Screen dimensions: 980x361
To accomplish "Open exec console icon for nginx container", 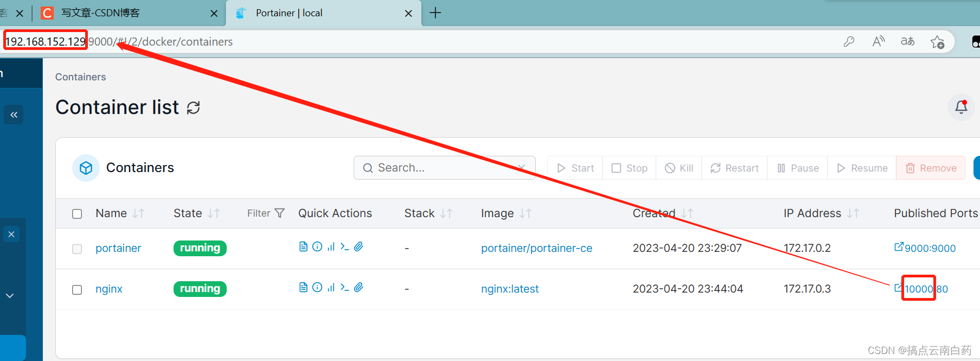I will coord(344,287).
